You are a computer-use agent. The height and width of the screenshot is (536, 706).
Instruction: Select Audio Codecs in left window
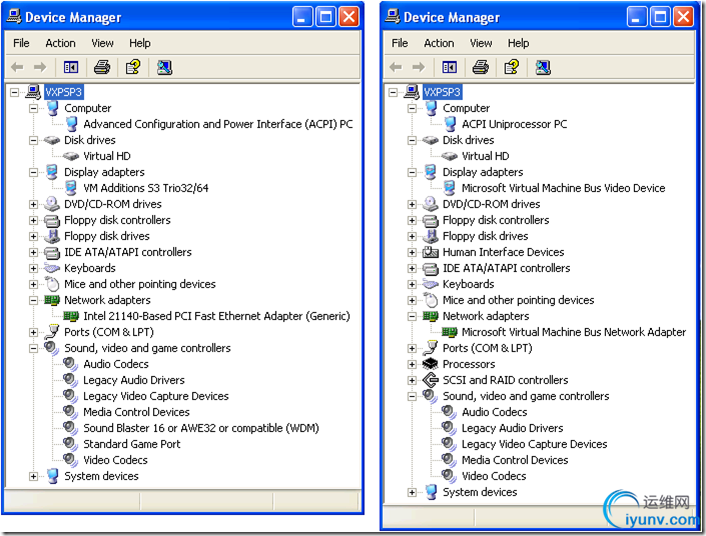coord(116,364)
